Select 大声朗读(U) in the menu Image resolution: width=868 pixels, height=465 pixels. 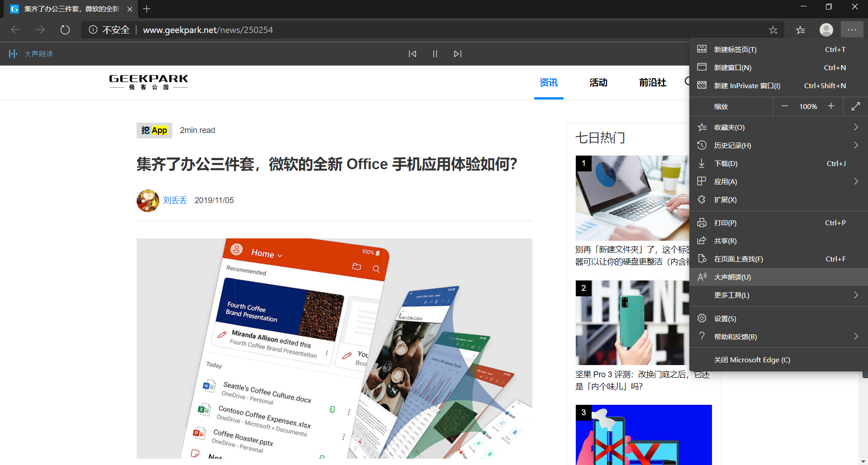click(778, 277)
